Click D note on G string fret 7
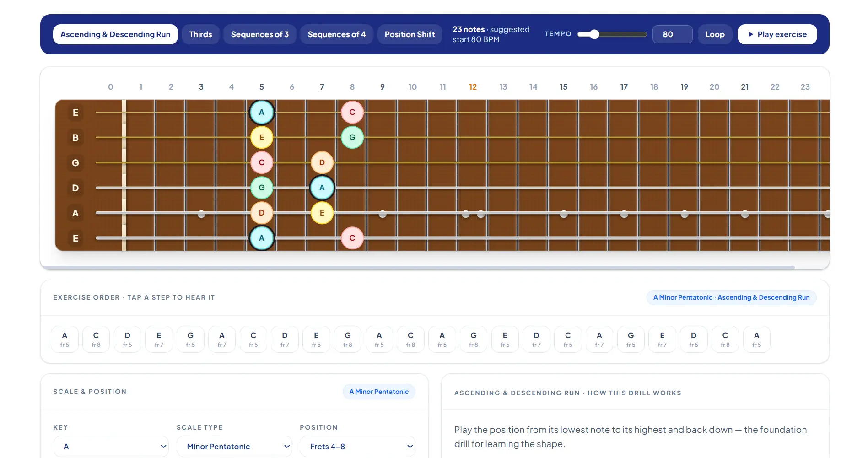This screenshot has height=458, width=868. (322, 162)
